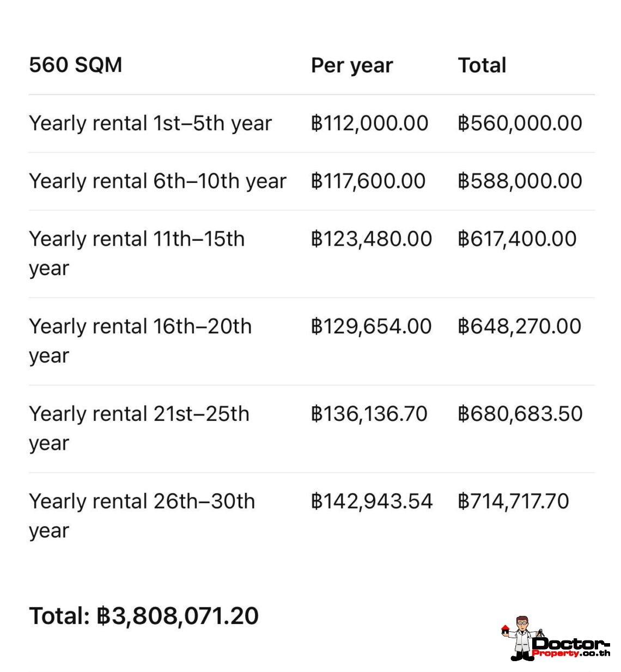Image resolution: width=621 pixels, height=672 pixels.
Task: Click the ฿123,480.00 per year cell
Action: tap(372, 239)
